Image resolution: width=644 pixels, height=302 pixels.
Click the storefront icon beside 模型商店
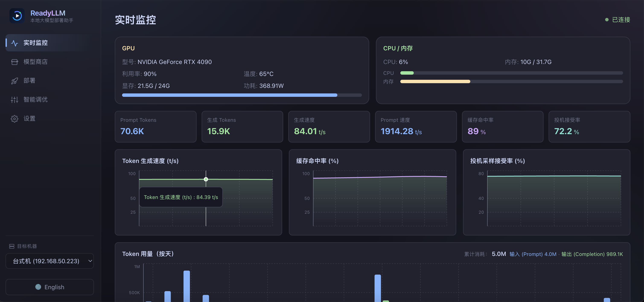(15, 62)
